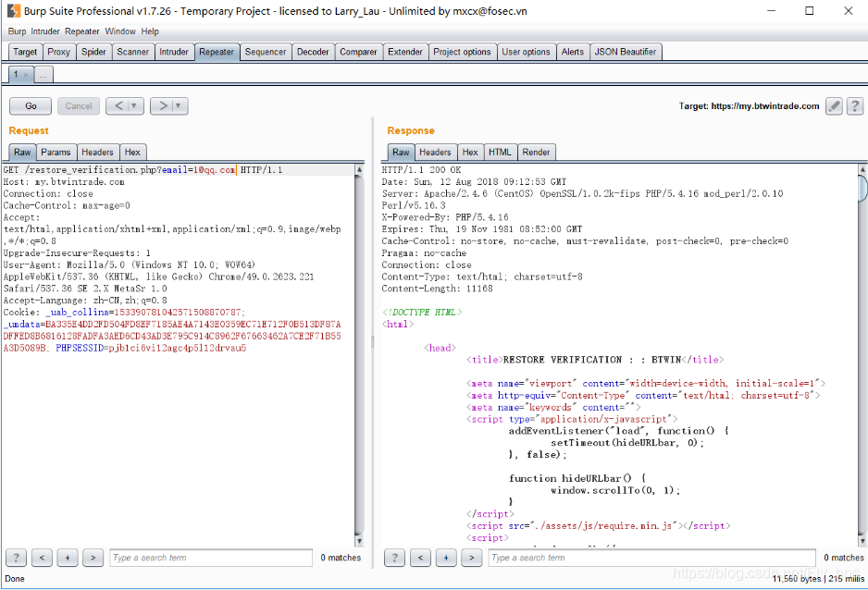Switch to the Decoder tab
Viewport: 868px width, 590px height.
[313, 52]
